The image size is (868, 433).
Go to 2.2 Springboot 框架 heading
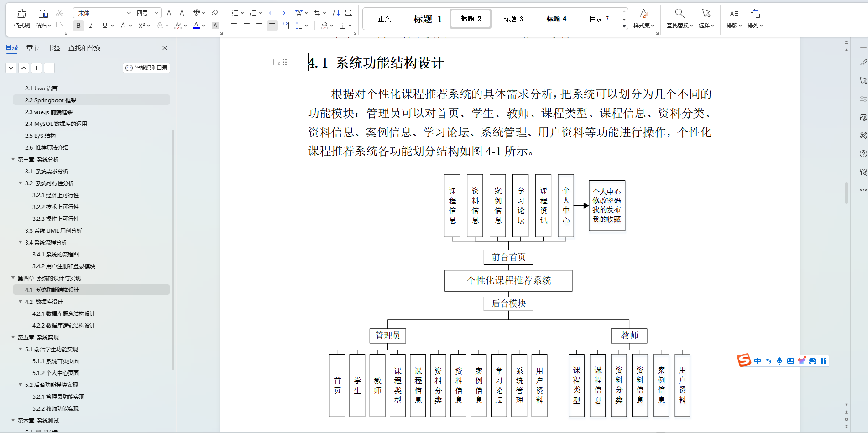pos(91,100)
